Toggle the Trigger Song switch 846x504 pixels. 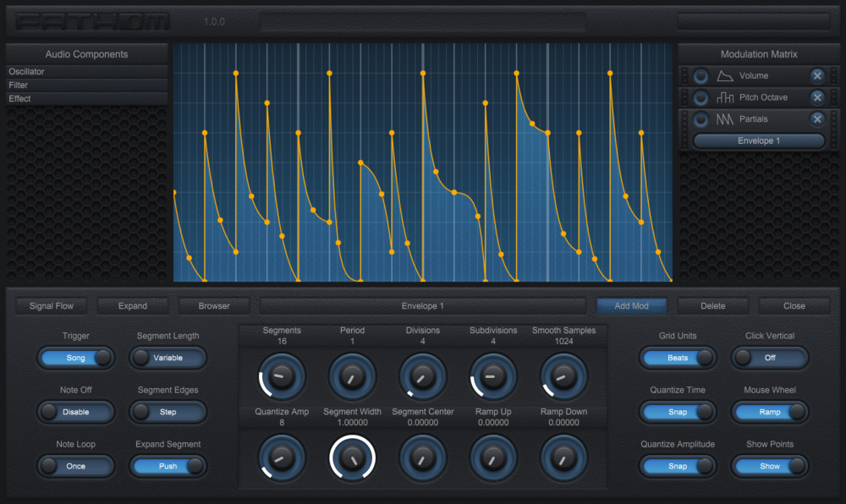coord(76,358)
